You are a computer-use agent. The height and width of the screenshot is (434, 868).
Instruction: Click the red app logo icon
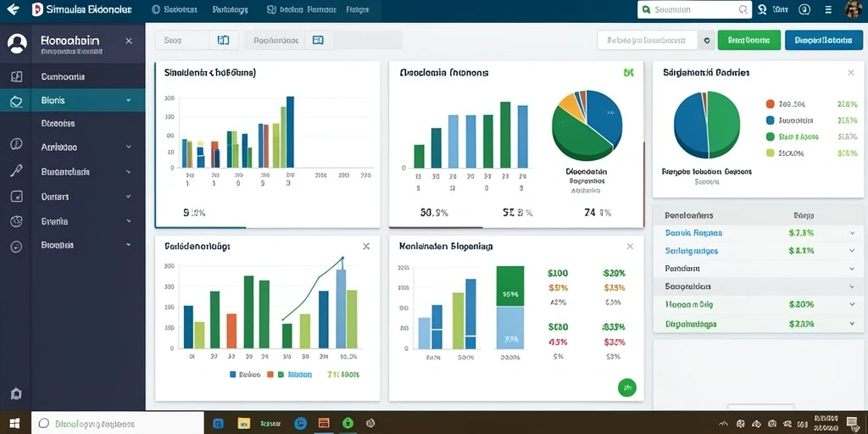[x=37, y=9]
